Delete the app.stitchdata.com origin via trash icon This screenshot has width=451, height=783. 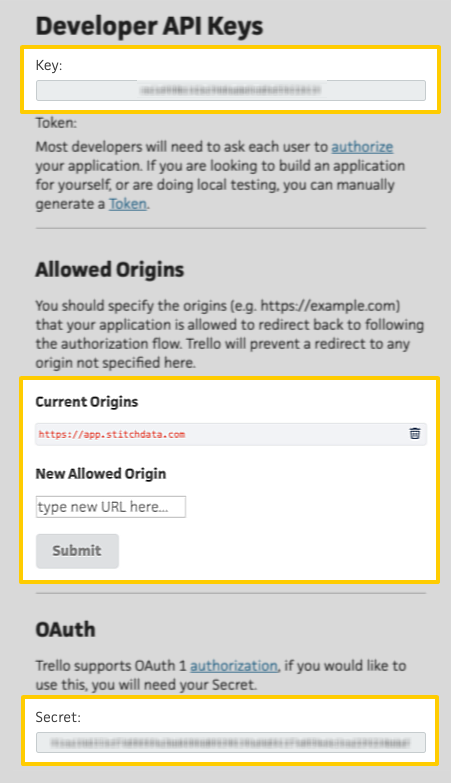415,433
